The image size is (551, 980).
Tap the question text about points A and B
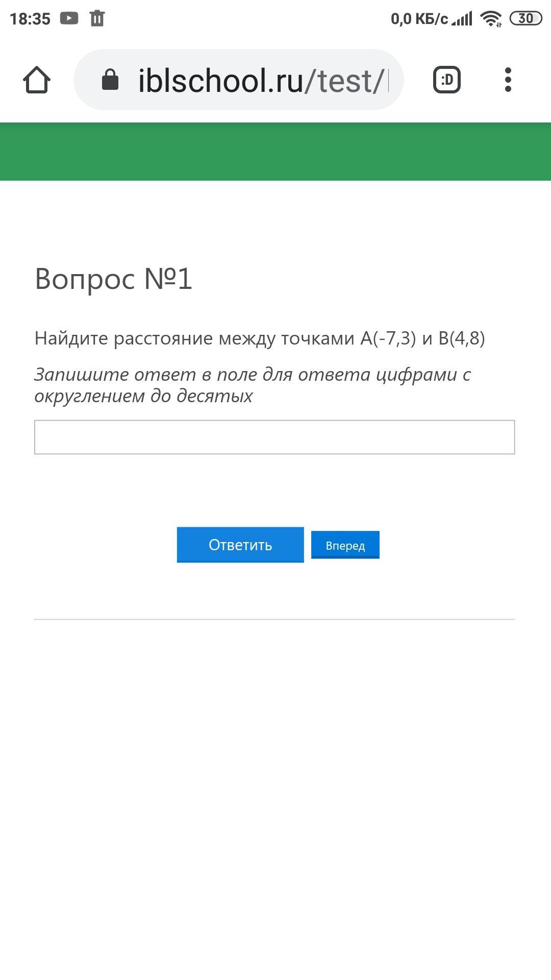(x=259, y=338)
